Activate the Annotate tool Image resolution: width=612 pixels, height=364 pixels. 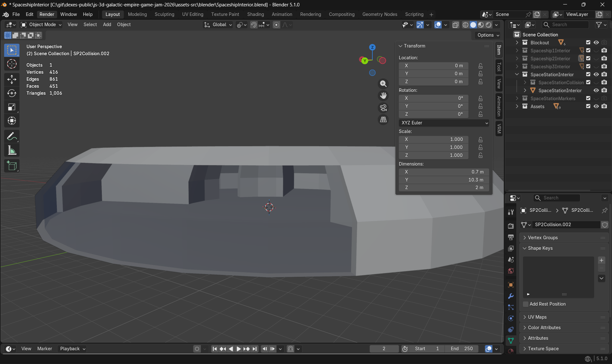pos(12,136)
